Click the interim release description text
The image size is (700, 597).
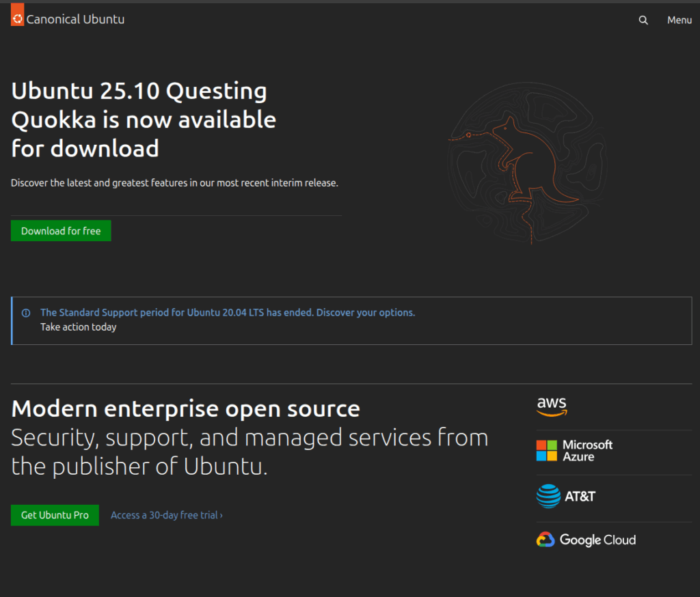(174, 183)
